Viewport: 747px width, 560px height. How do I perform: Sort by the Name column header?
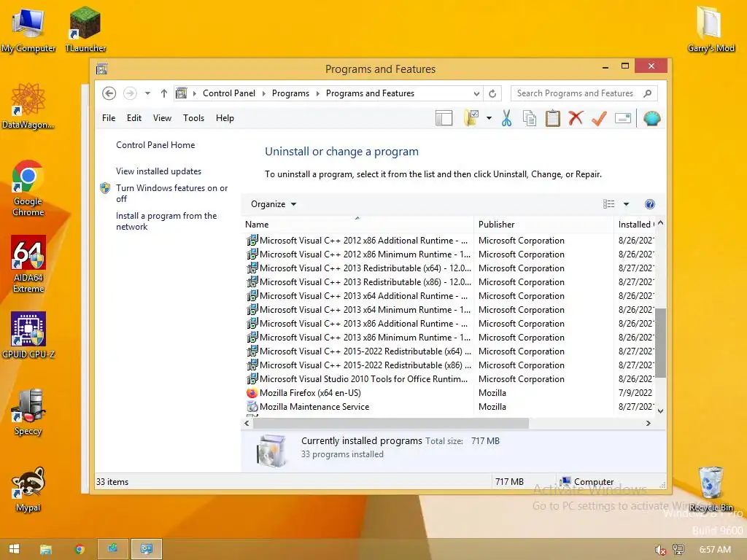pos(357,225)
